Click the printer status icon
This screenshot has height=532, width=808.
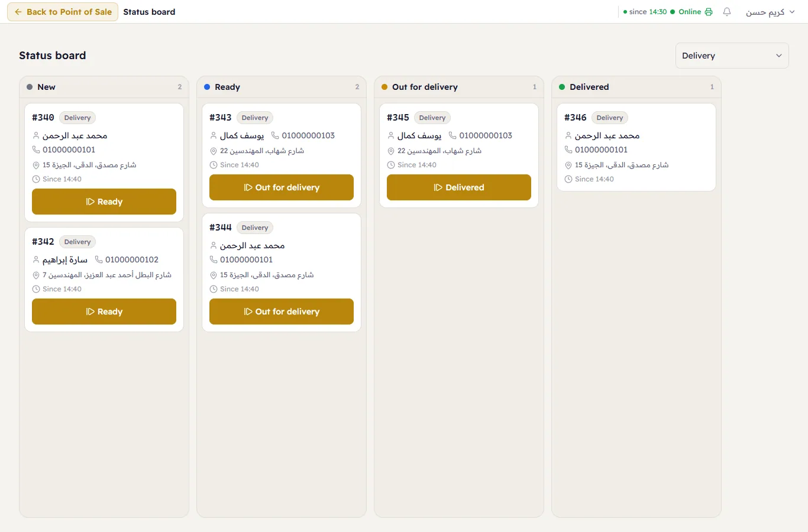pos(709,12)
